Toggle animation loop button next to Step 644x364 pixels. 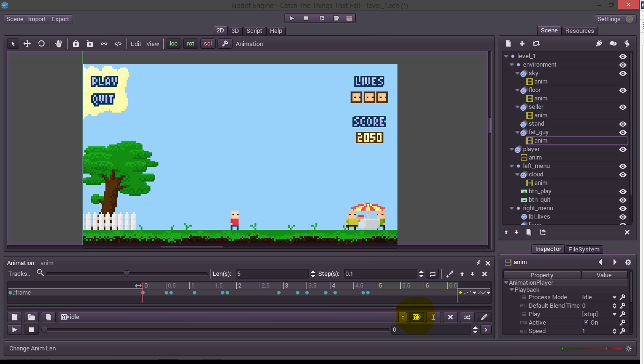433,273
